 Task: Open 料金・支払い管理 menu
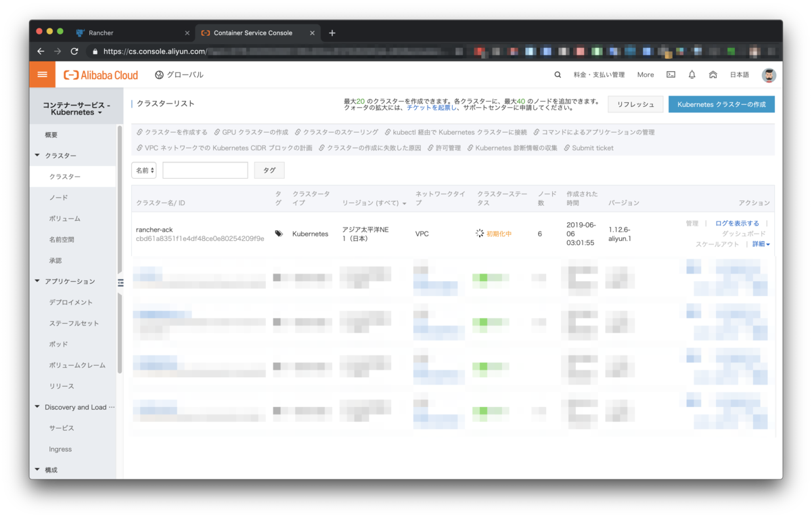pos(599,75)
